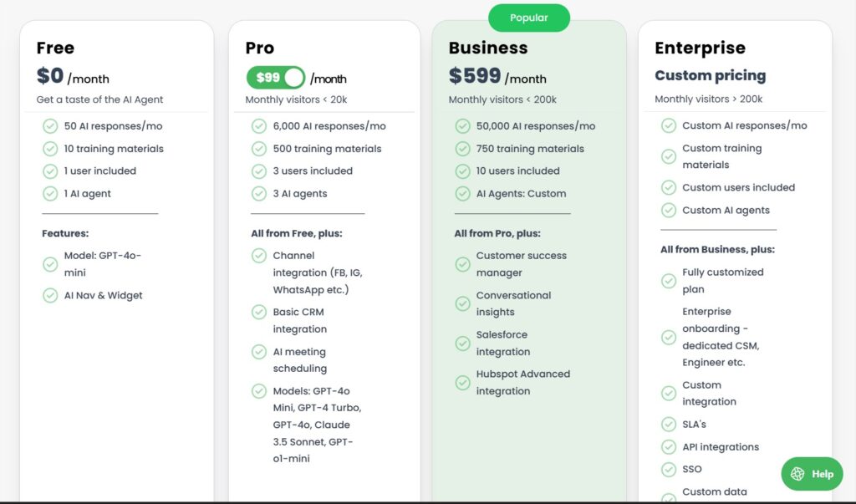The image size is (856, 504).
Task: Click the checkmark beside 50 AI responses/mo
Action: (x=50, y=125)
